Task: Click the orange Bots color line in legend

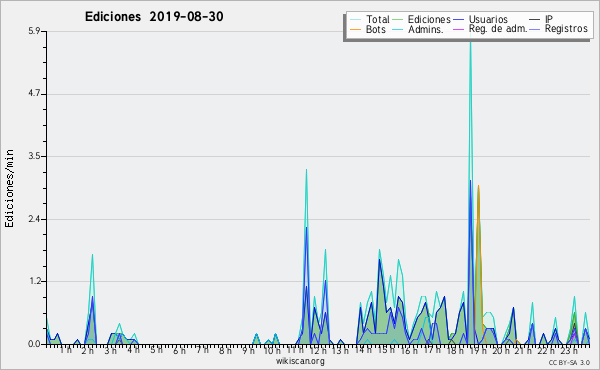Action: (x=355, y=29)
